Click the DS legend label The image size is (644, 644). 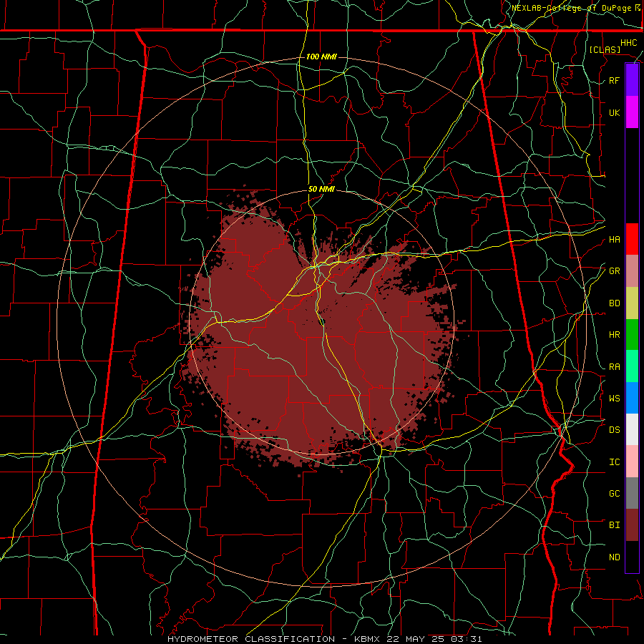[x=614, y=430]
